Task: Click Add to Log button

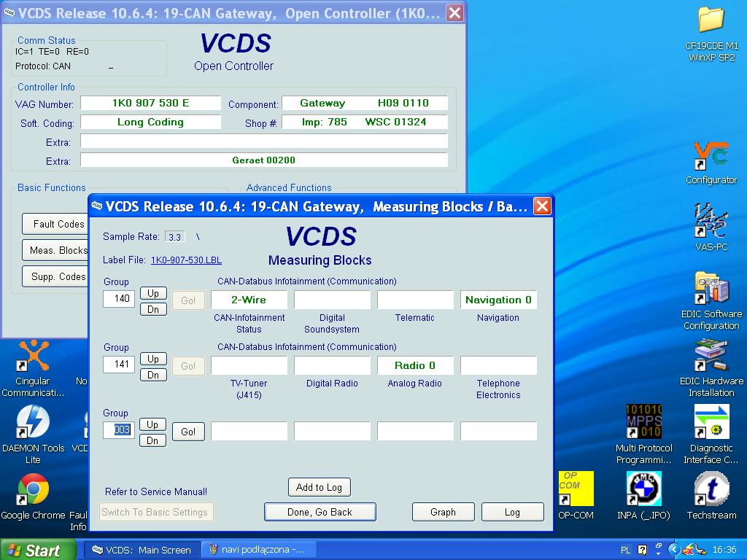Action: [320, 487]
